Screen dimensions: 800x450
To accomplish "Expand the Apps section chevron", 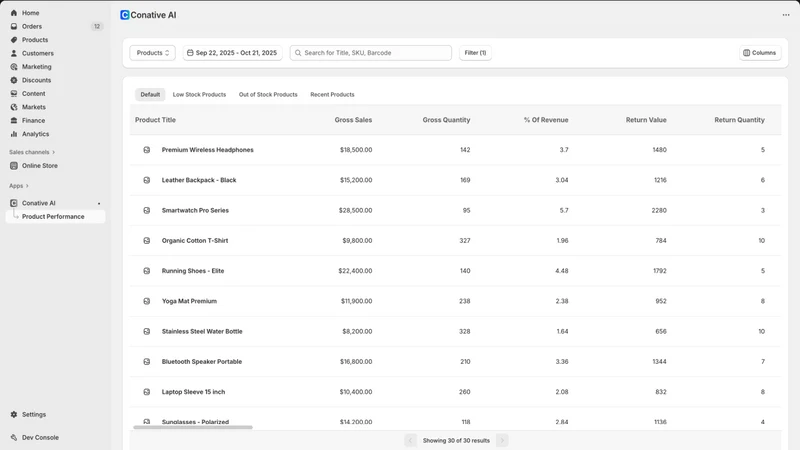I will pyautogui.click(x=27, y=186).
